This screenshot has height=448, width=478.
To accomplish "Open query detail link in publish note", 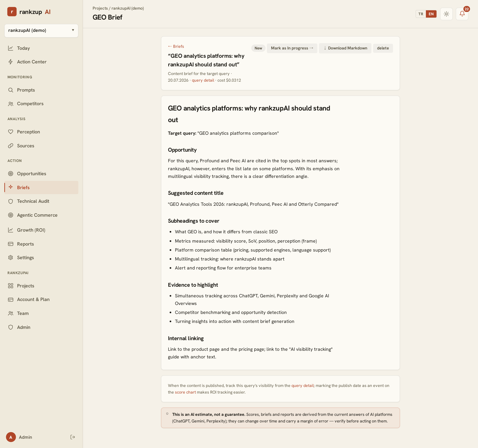I will pos(302,385).
